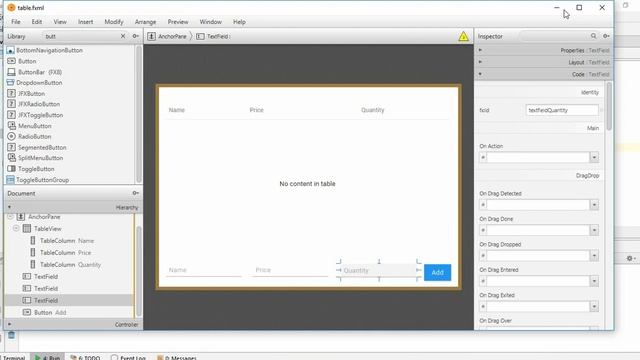The image size is (640, 360).
Task: Open the Insert menu
Action: pyautogui.click(x=85, y=22)
